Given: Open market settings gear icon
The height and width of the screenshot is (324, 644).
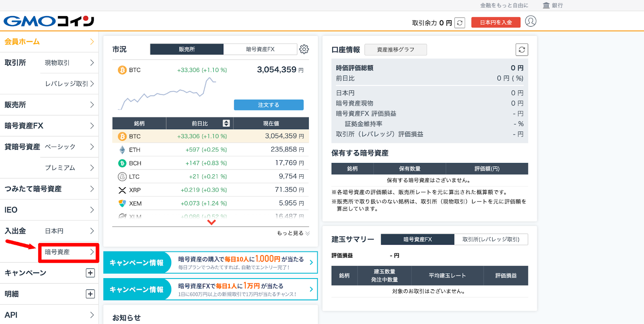Looking at the screenshot, I should [x=304, y=49].
